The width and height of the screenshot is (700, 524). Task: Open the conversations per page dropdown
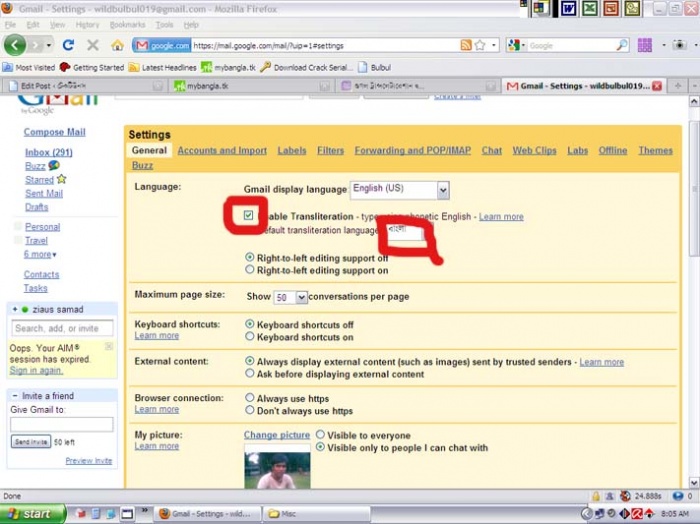290,297
